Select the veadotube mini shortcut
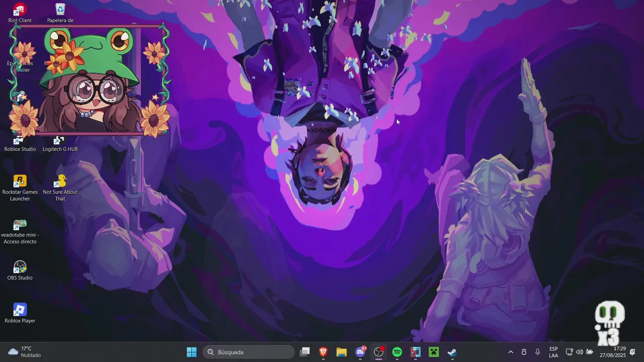The image size is (644, 362). (x=20, y=231)
